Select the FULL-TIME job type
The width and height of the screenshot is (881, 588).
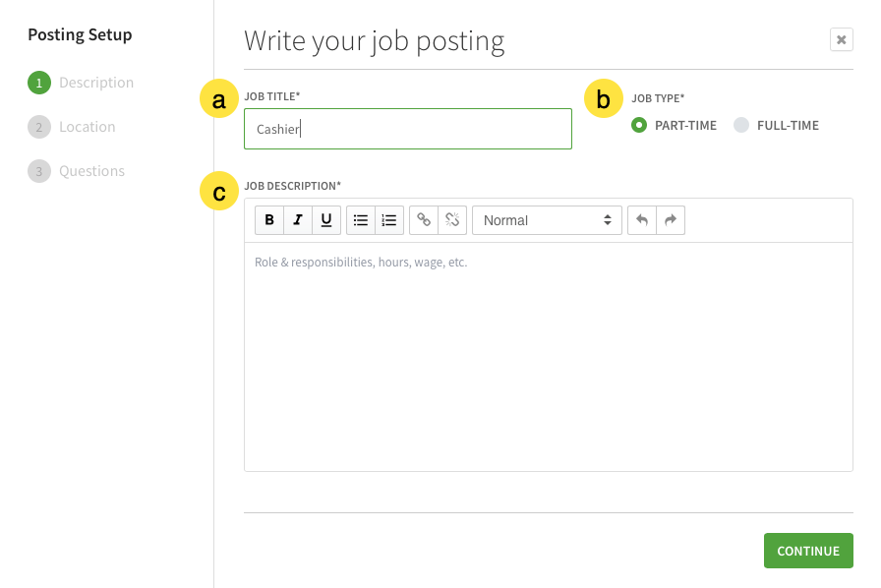coord(740,125)
